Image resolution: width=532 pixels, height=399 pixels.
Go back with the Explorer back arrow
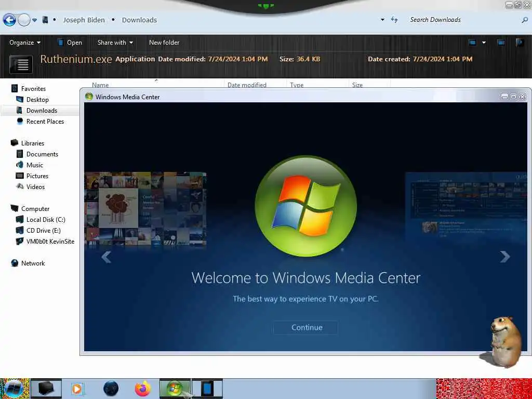tap(9, 20)
